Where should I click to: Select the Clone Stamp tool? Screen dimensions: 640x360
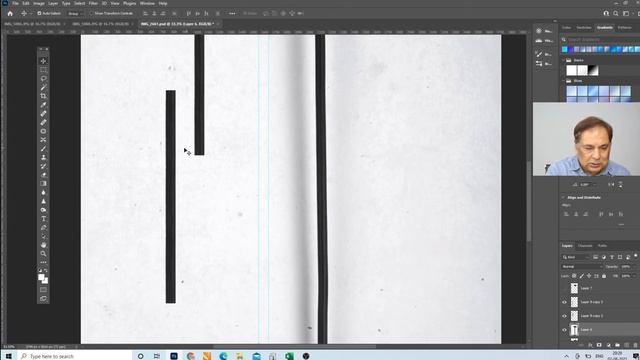(43, 158)
